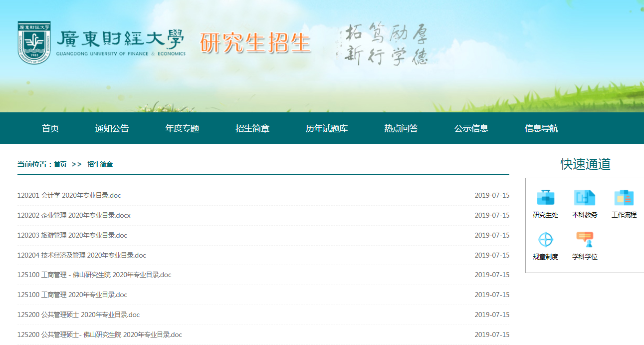Image resolution: width=644 pixels, height=345 pixels.
Task: Download the 120203 旅游管理 专业目录 document
Action: pyautogui.click(x=72, y=235)
